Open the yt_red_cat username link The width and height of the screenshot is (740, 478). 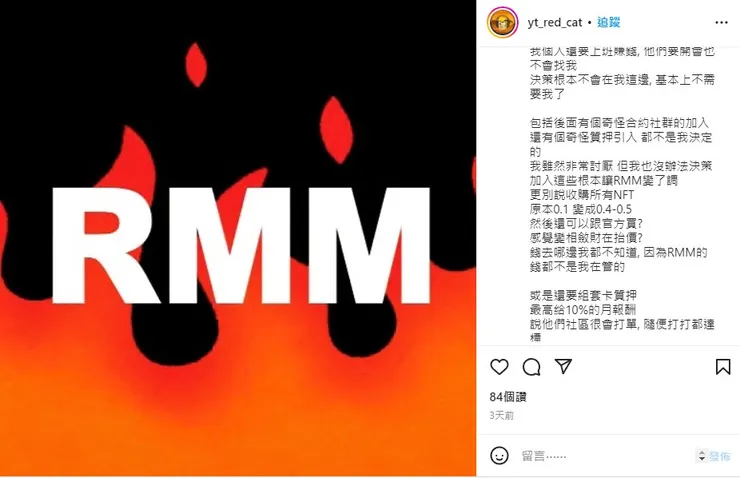(555, 22)
